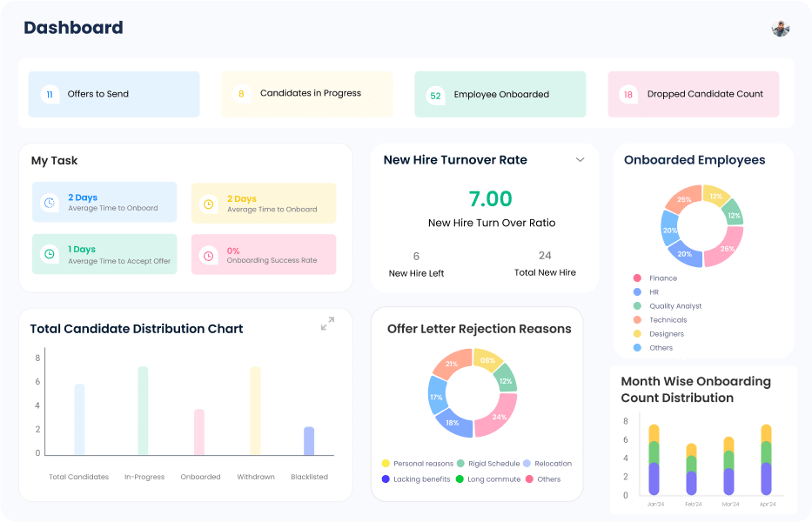Expand the Total Candidate Distribution Chart
The width and height of the screenshot is (812, 522).
tap(327, 324)
